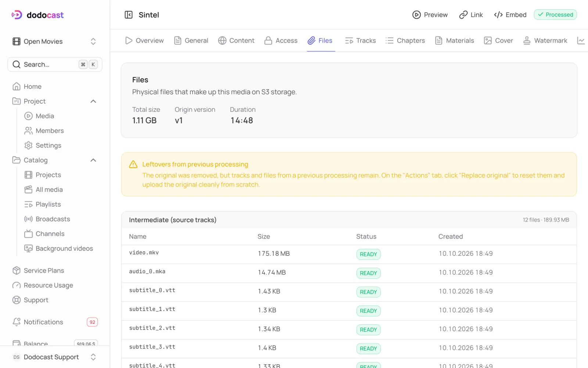Open Embed code brackets icon

498,15
